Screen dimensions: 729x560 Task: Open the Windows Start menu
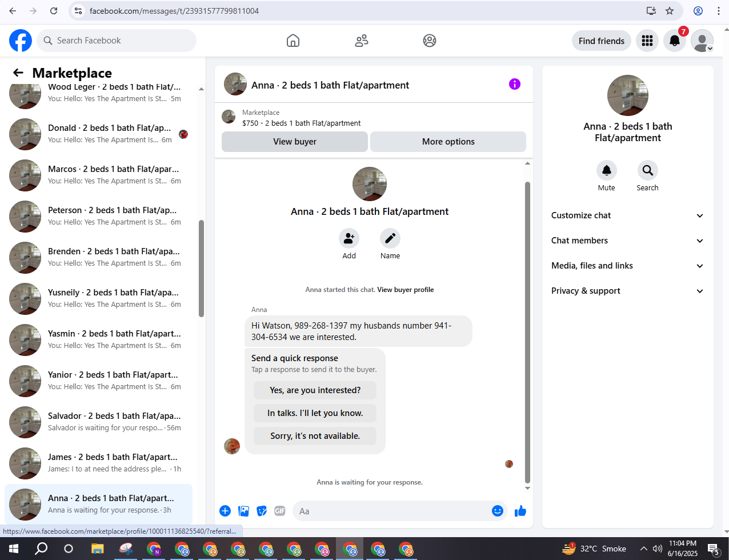coord(14,549)
